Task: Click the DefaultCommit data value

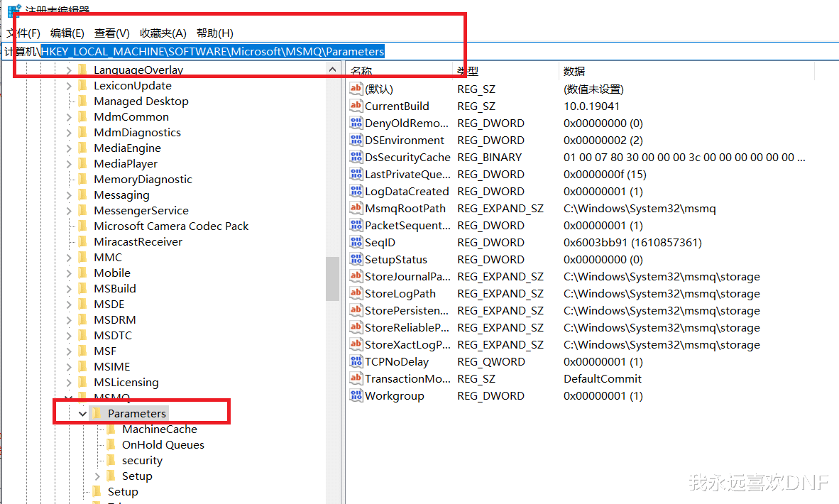Action: (603, 379)
